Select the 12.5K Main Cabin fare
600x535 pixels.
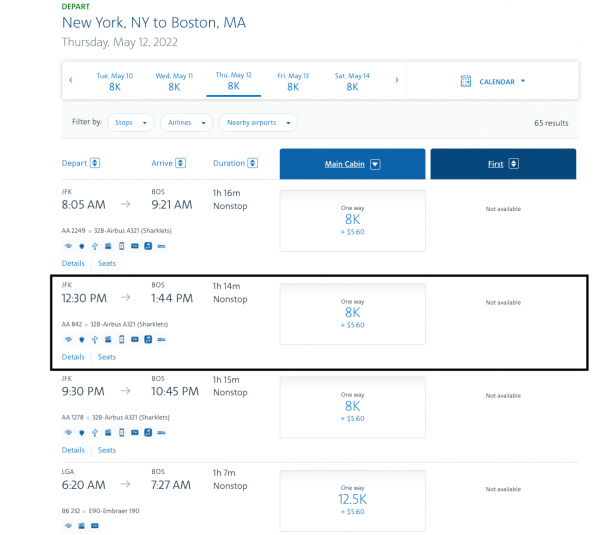click(352, 496)
